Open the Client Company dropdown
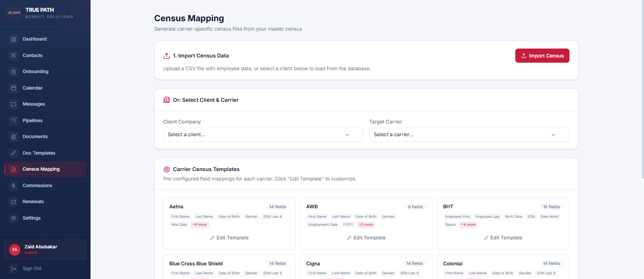Screen dimensions: 644x279 (x=263, y=135)
